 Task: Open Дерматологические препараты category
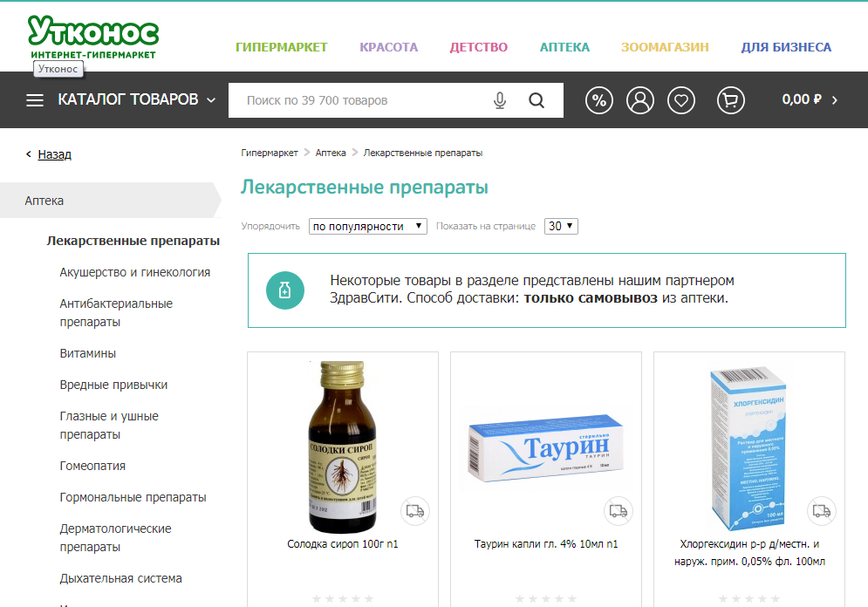116,538
